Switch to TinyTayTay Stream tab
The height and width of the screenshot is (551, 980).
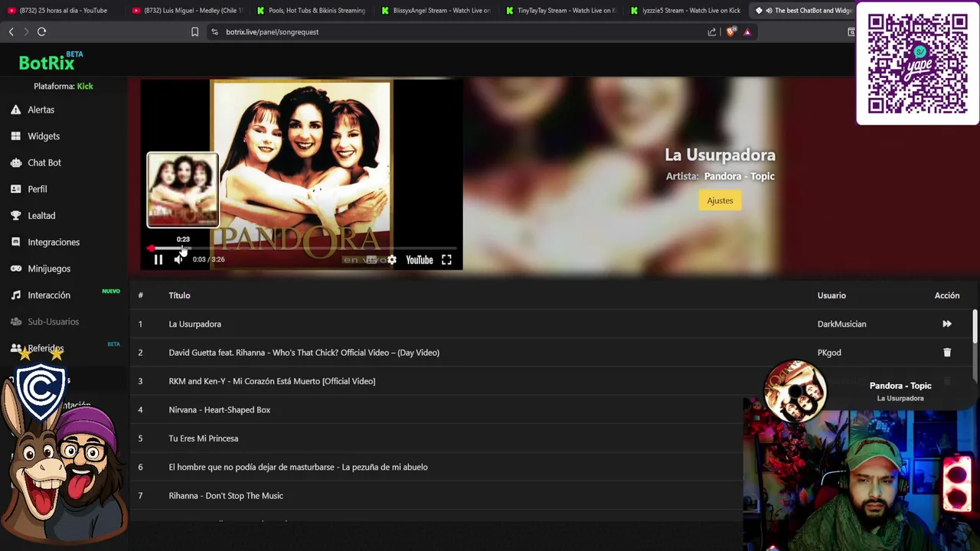(x=560, y=11)
